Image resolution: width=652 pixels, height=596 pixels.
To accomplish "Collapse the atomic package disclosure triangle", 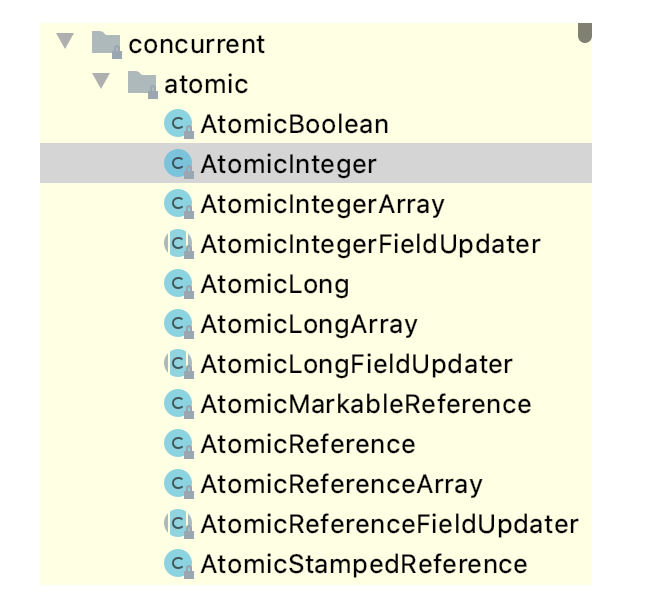I will click(x=101, y=81).
